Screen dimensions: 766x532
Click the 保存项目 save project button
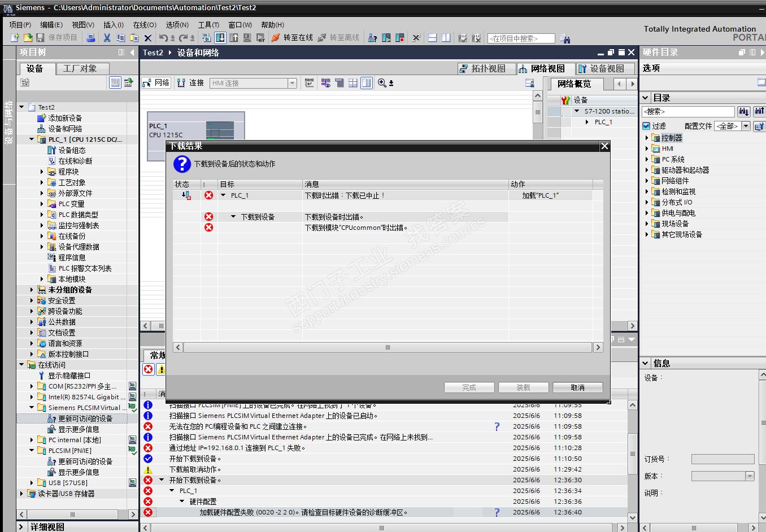click(57, 38)
